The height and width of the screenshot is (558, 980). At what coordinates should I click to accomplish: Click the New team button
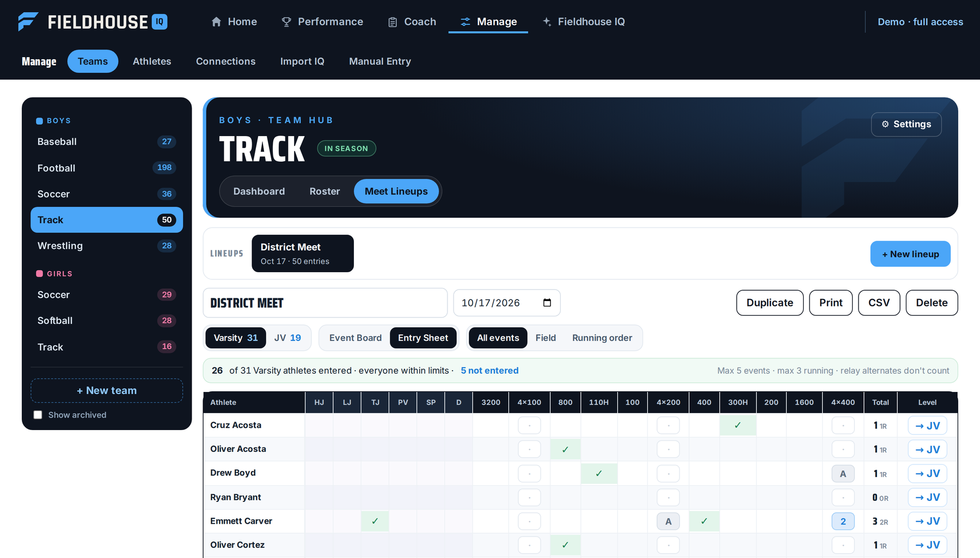[107, 391]
